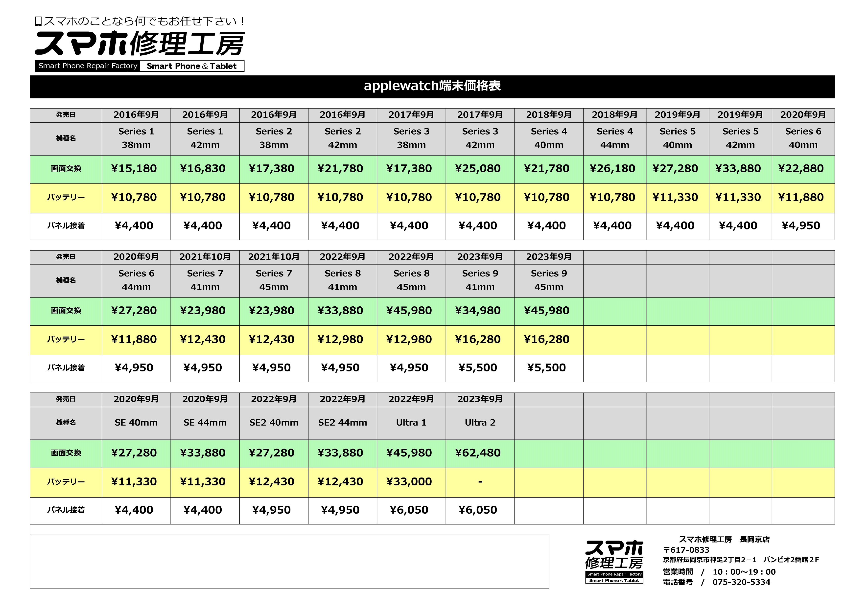Click the パネル接着 label in the third table

click(x=66, y=510)
